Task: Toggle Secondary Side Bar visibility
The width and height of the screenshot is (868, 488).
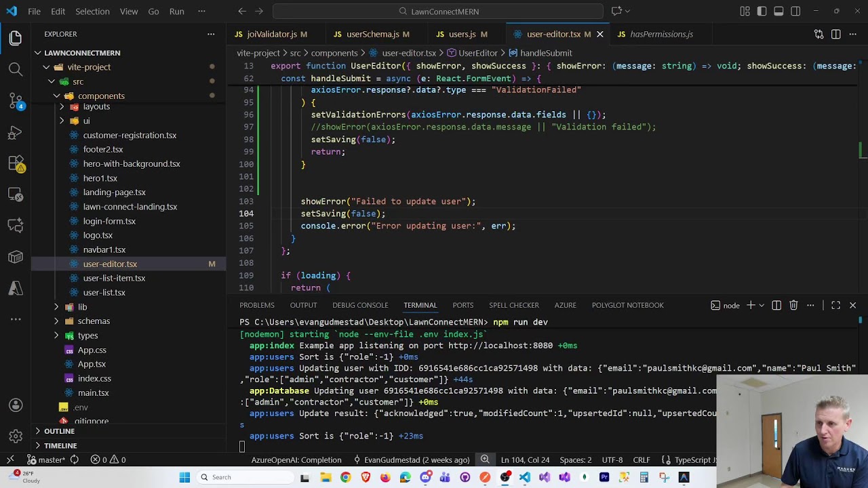Action: pos(795,12)
